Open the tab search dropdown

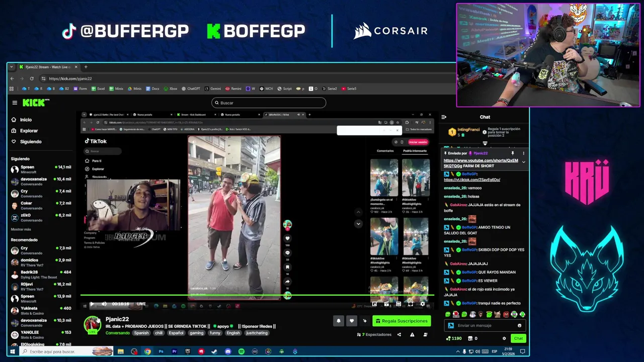[12, 67]
